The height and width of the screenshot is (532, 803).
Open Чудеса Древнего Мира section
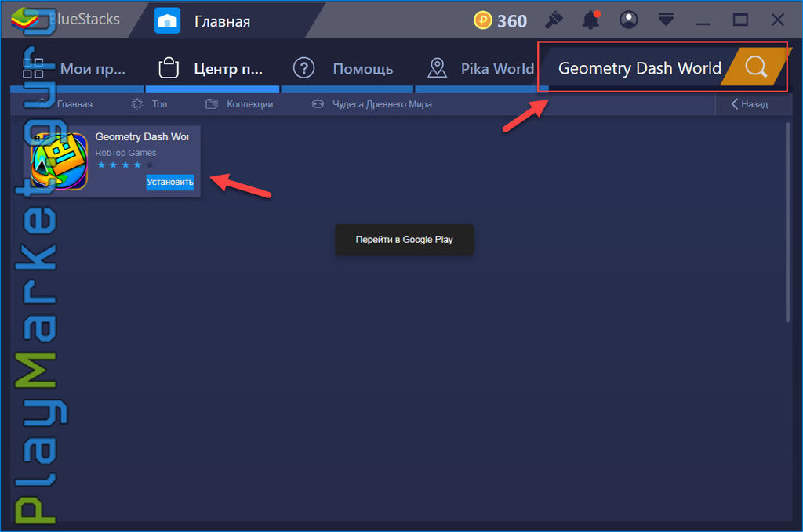382,104
